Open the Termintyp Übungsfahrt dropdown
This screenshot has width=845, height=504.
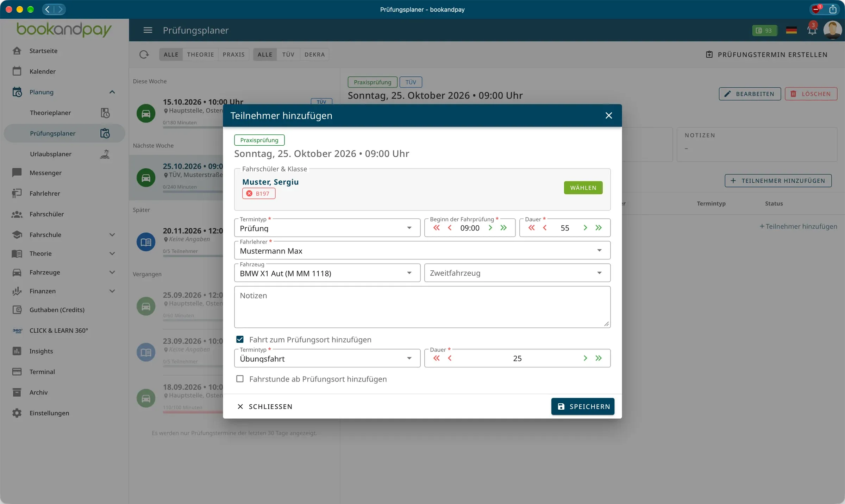pyautogui.click(x=327, y=358)
